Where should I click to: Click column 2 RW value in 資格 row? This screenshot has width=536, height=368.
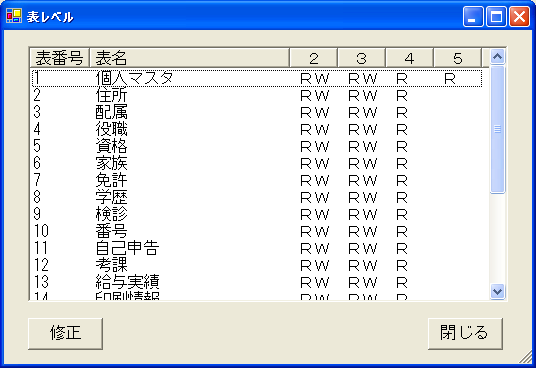(x=314, y=147)
